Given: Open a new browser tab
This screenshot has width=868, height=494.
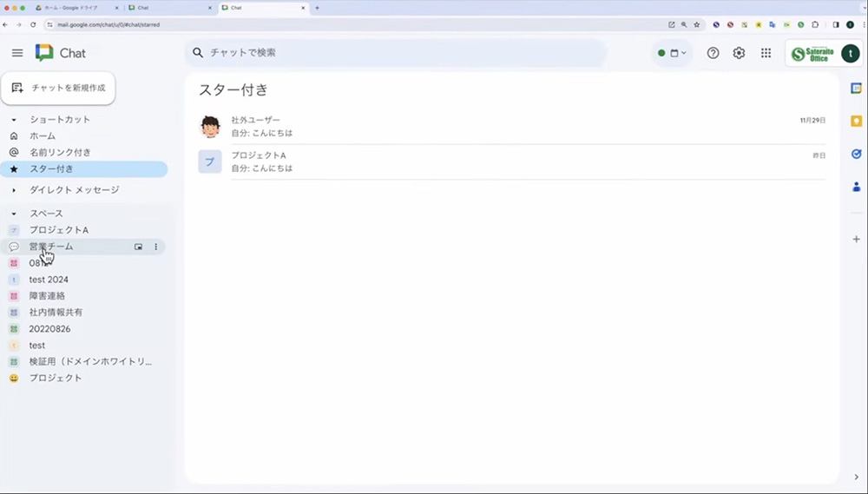Looking at the screenshot, I should pyautogui.click(x=317, y=8).
